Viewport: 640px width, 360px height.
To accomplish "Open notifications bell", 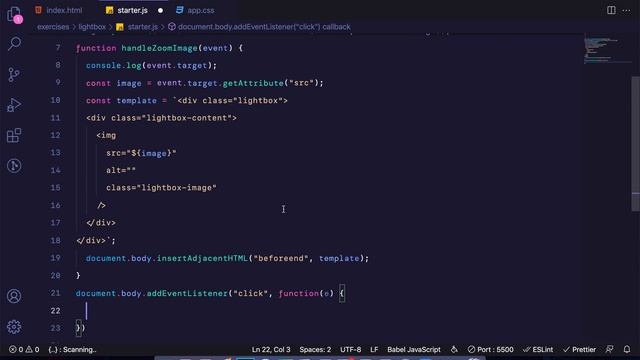I will point(627,349).
